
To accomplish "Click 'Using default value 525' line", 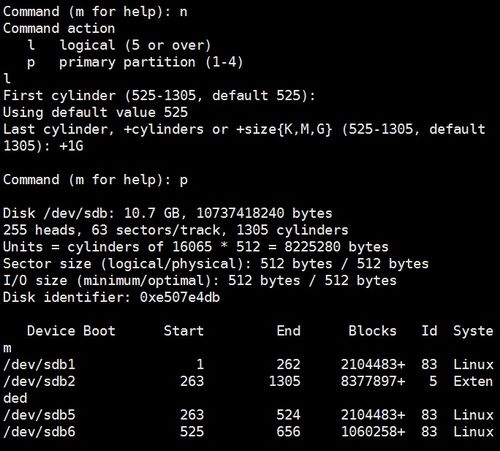I will click(x=95, y=112).
